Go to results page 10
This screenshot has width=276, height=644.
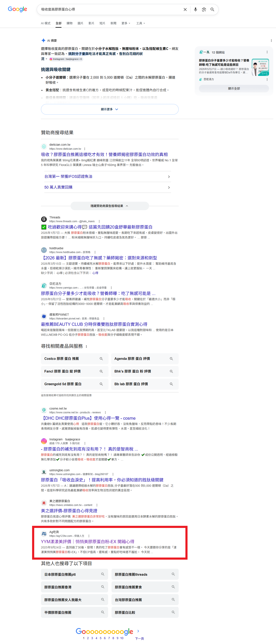click(x=122, y=638)
